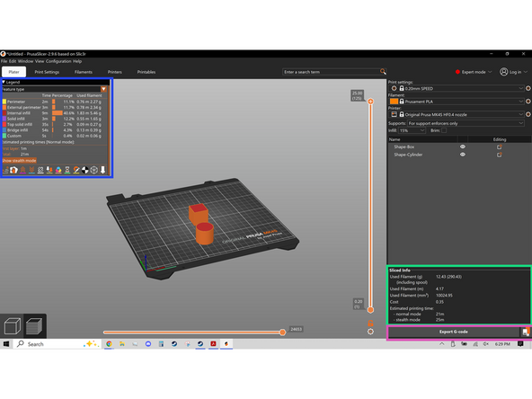Click cog icon left of 0.20mm SPEED preset

[394, 88]
